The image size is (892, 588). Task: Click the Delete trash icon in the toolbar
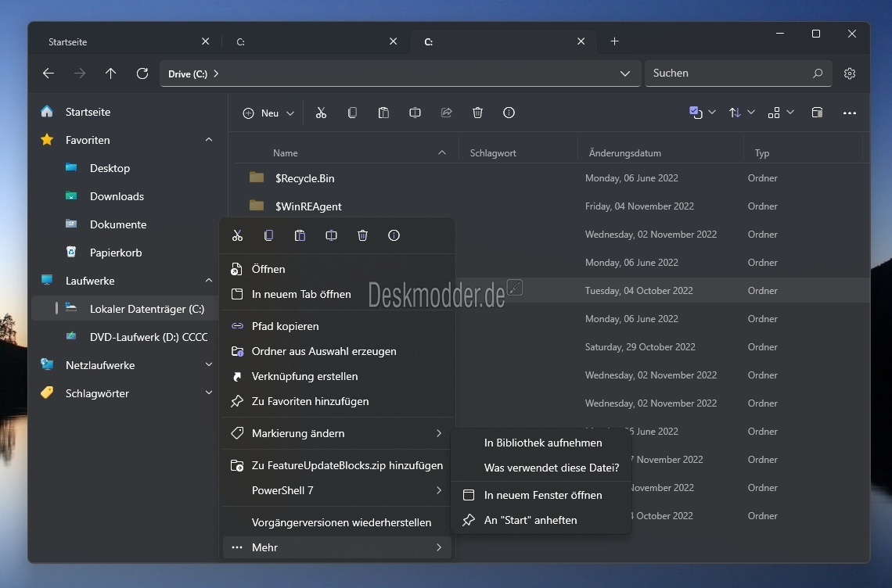478,113
